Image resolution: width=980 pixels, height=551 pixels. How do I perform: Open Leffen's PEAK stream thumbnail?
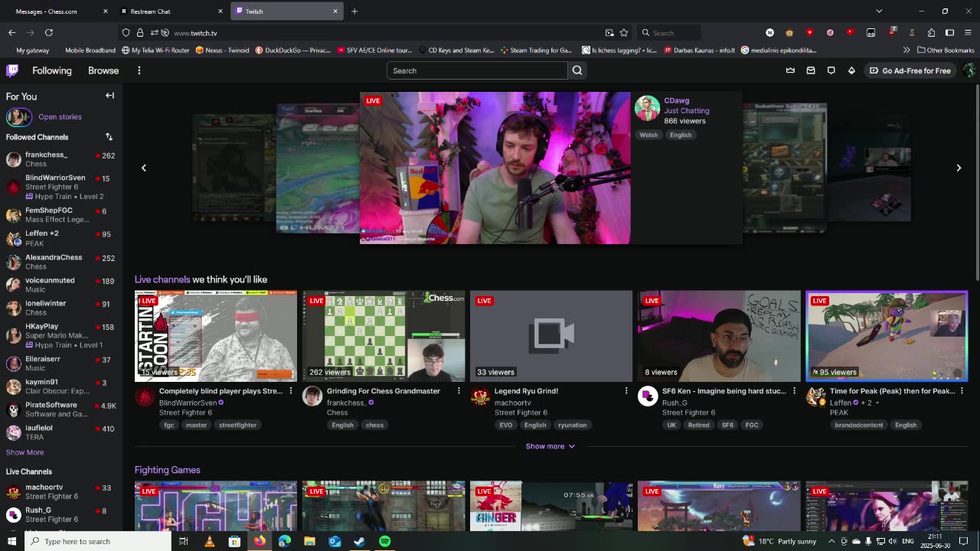[887, 336]
